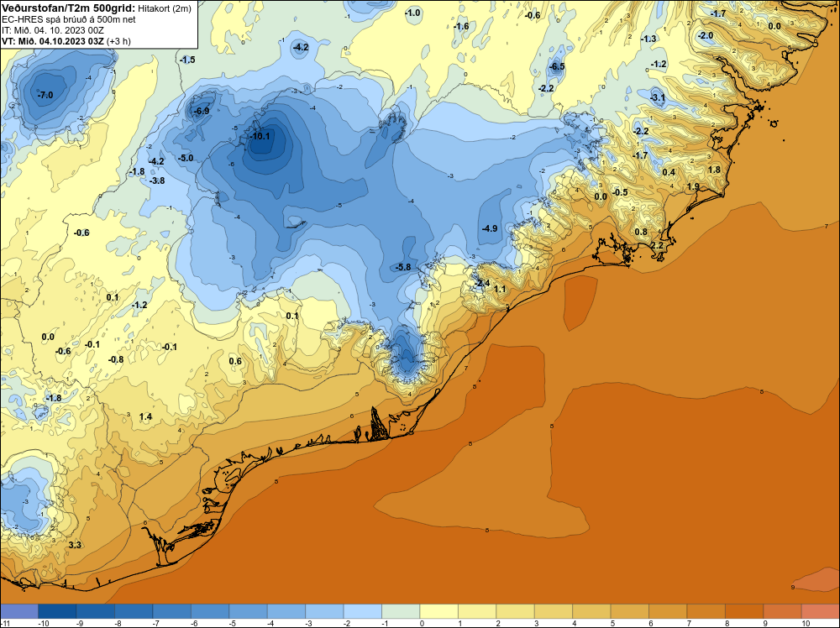Viewport: 840px width, 628px height.
Task: Click the -6.5 temperature label
Action: 557,67
